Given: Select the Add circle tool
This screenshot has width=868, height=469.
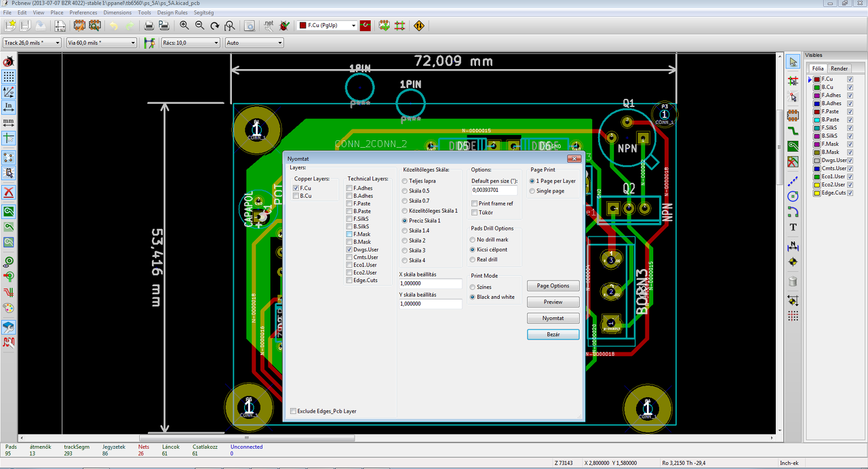Looking at the screenshot, I should pos(793,196).
